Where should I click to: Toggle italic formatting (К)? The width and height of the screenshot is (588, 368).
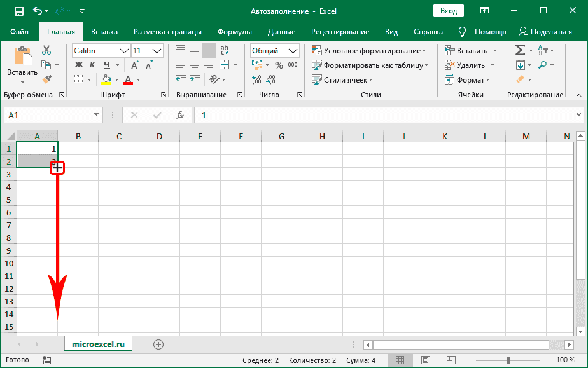click(93, 65)
